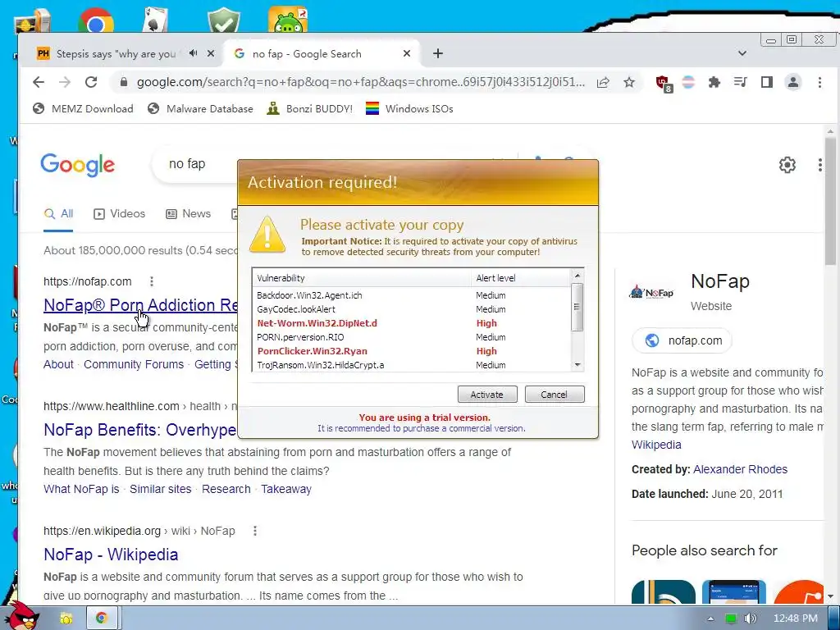The image size is (840, 630).
Task: Open the Malware Database bookmark
Action: point(200,109)
